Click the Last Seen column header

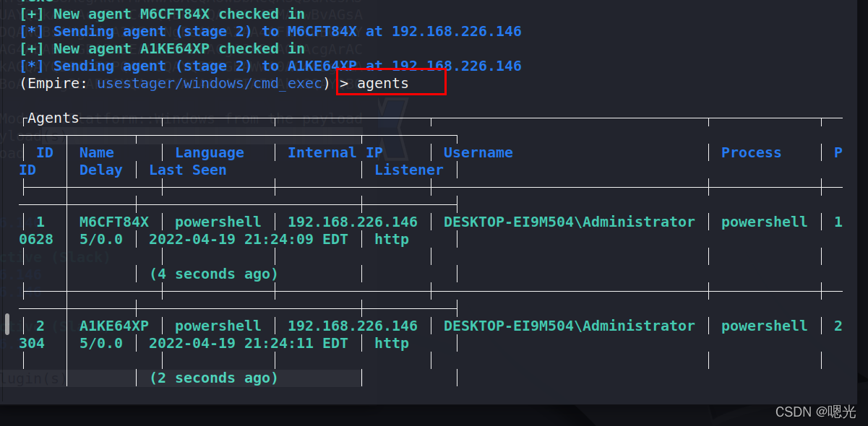click(x=187, y=170)
